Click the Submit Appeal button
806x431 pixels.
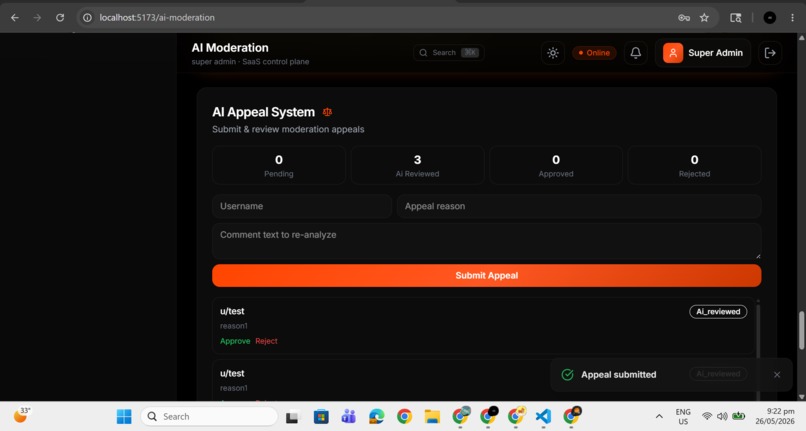click(x=486, y=276)
